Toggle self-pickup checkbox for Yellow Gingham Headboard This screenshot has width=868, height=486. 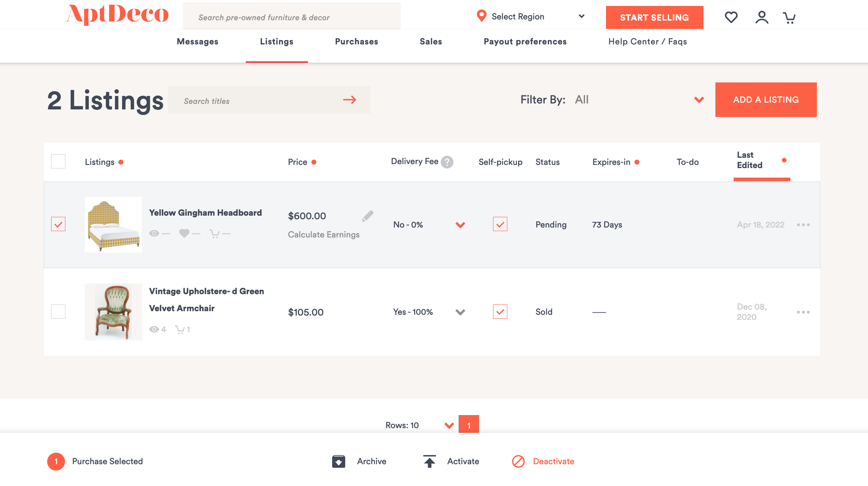click(500, 224)
